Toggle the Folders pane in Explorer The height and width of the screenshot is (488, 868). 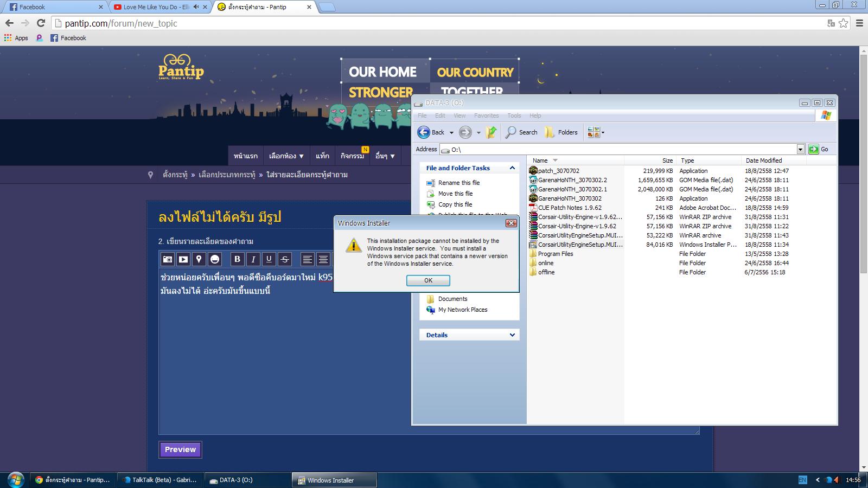561,132
